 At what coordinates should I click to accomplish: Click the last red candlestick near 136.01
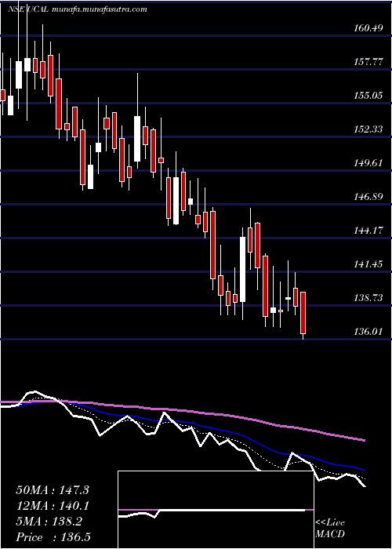pos(303,313)
